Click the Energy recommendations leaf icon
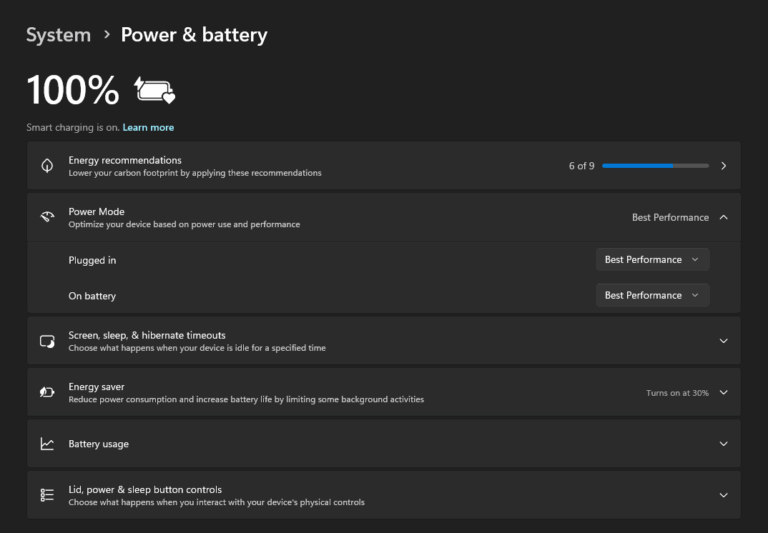This screenshot has width=768, height=533. pos(47,166)
